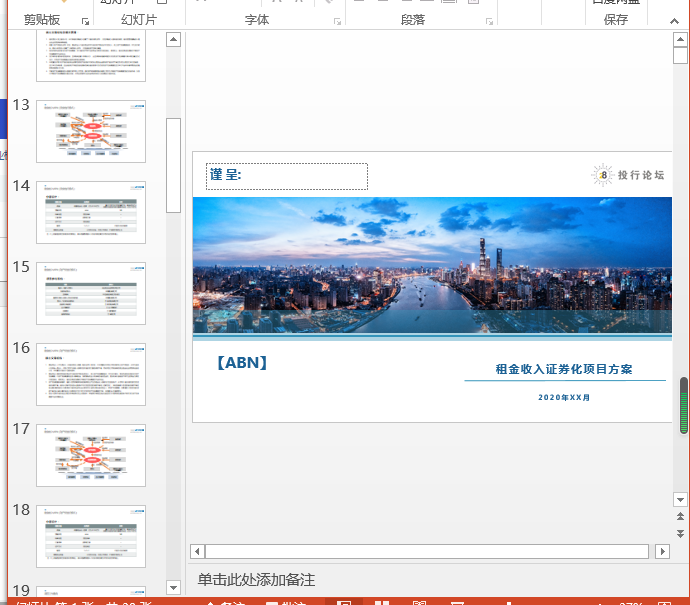690x605 pixels.
Task: Click the slide editor scroll-up arrow
Action: pos(680,40)
